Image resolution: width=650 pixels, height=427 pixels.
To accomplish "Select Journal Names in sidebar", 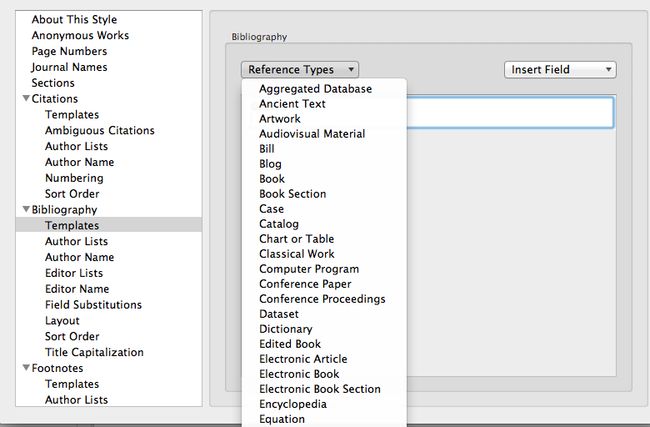I will [69, 67].
